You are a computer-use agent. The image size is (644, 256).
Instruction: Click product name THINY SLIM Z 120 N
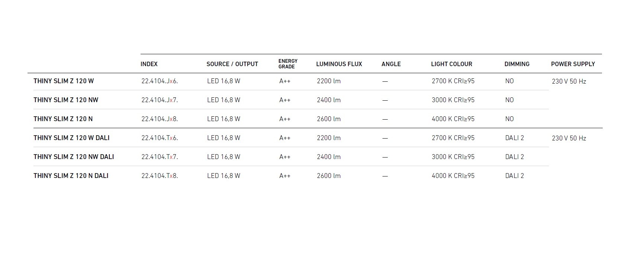63,119
